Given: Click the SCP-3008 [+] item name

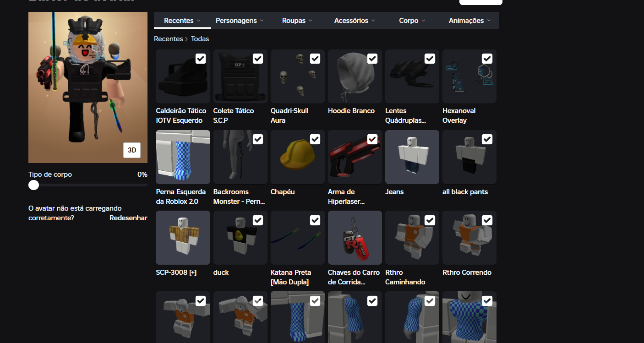Looking at the screenshot, I should pyautogui.click(x=176, y=272).
